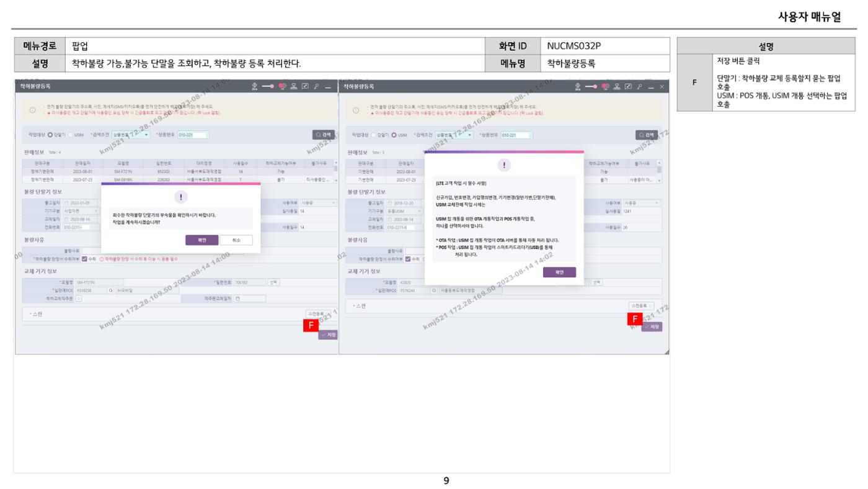
Task: Click 검색 button in left window
Action: pyautogui.click(x=325, y=134)
